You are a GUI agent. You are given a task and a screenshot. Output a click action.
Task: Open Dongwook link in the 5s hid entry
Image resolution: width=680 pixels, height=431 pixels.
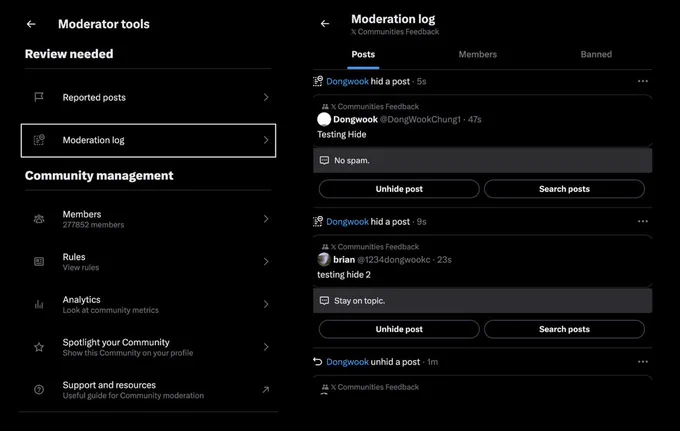tap(347, 81)
